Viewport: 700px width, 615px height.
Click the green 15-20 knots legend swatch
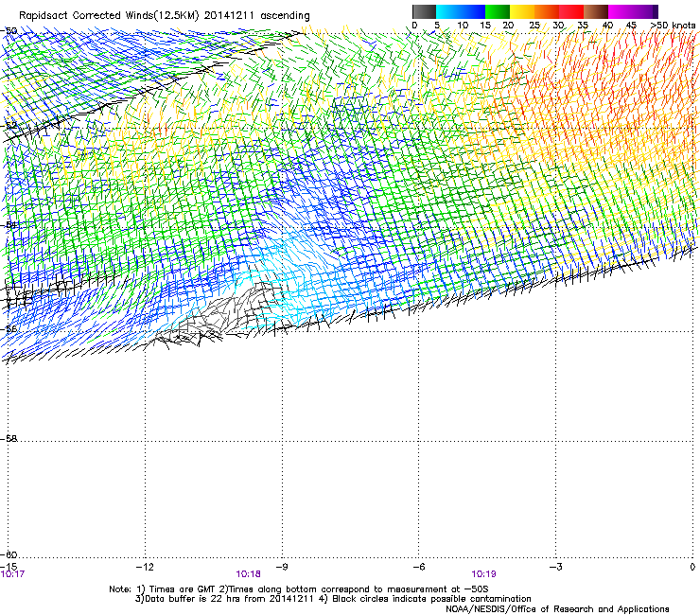coord(498,11)
